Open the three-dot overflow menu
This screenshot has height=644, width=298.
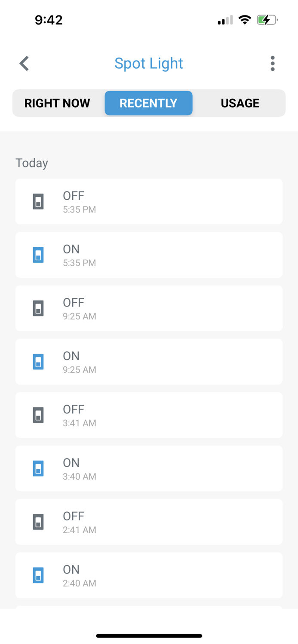coord(273,63)
